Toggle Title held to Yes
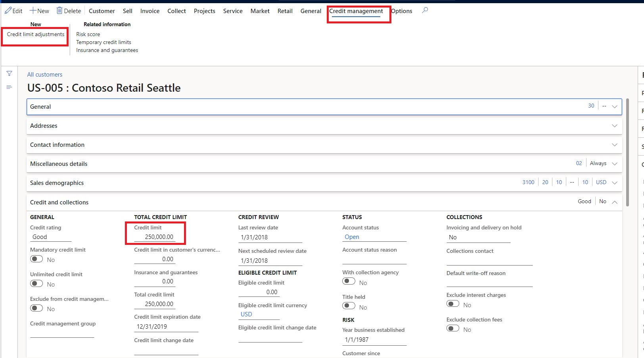 point(349,305)
